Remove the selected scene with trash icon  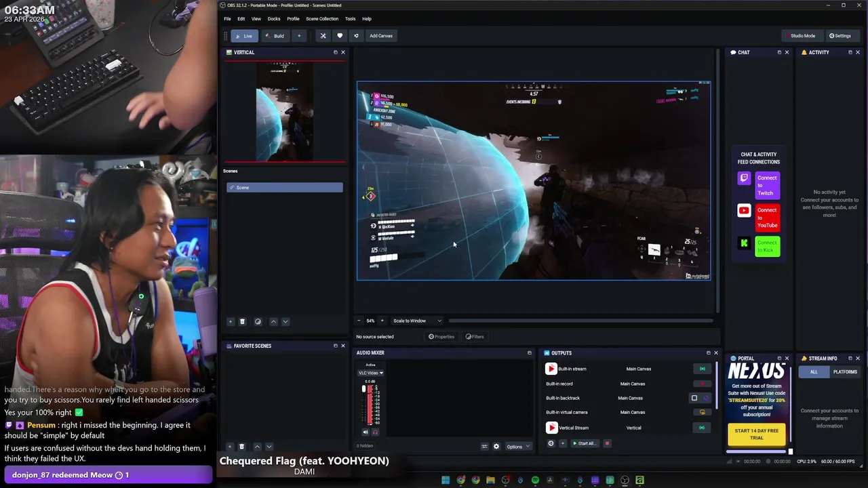(x=242, y=322)
